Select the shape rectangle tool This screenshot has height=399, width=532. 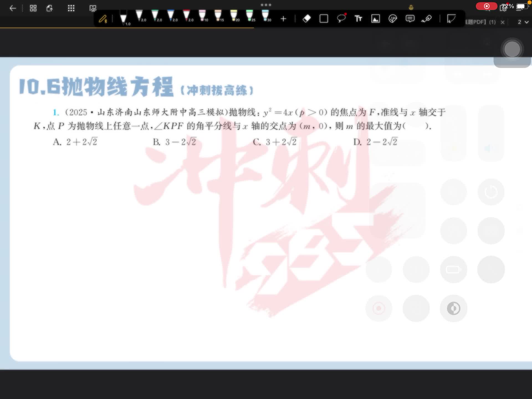[x=324, y=19]
